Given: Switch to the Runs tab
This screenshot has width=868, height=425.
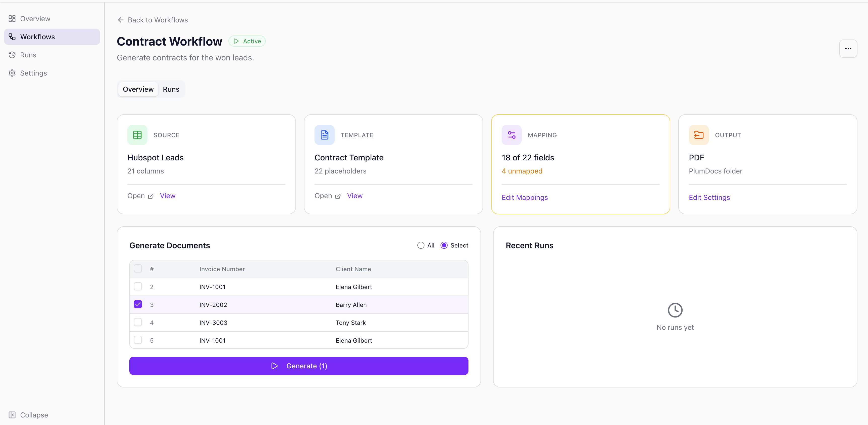Looking at the screenshot, I should [x=171, y=89].
